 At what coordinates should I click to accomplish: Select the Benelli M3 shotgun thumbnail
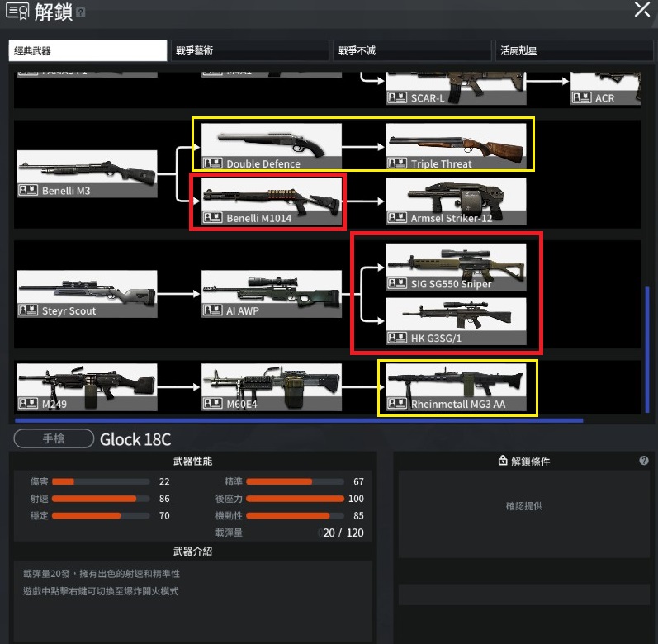click(x=87, y=174)
